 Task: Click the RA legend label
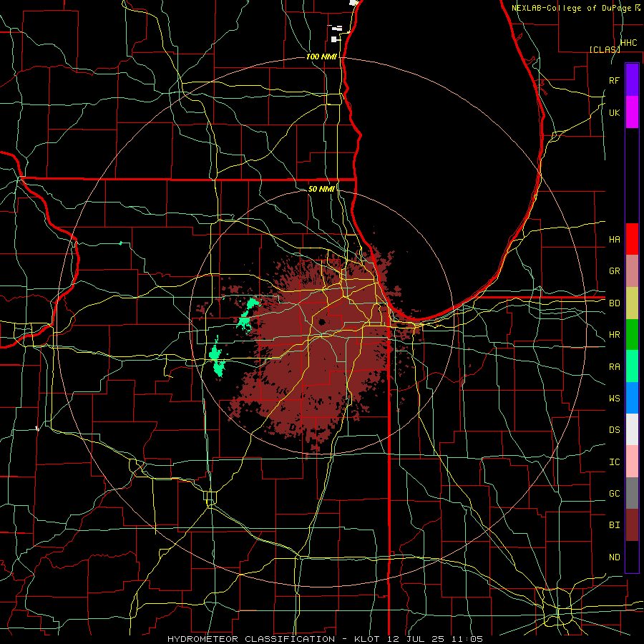pyautogui.click(x=614, y=367)
